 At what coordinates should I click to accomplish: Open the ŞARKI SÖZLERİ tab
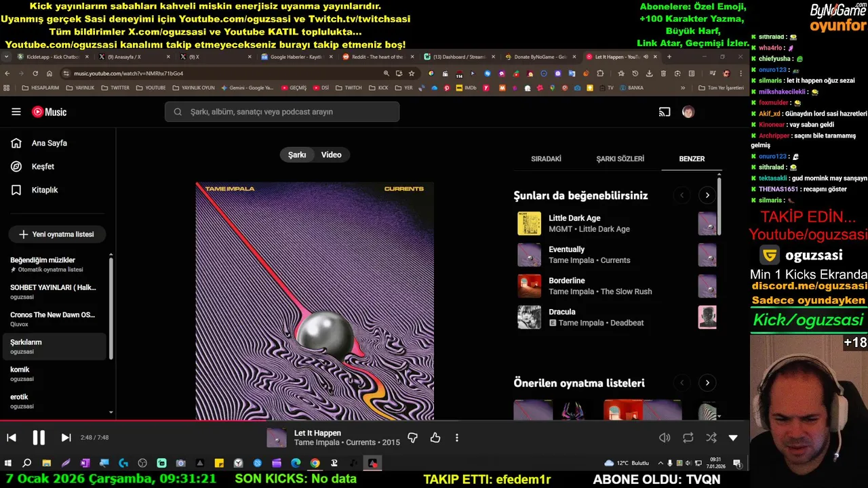(x=620, y=159)
